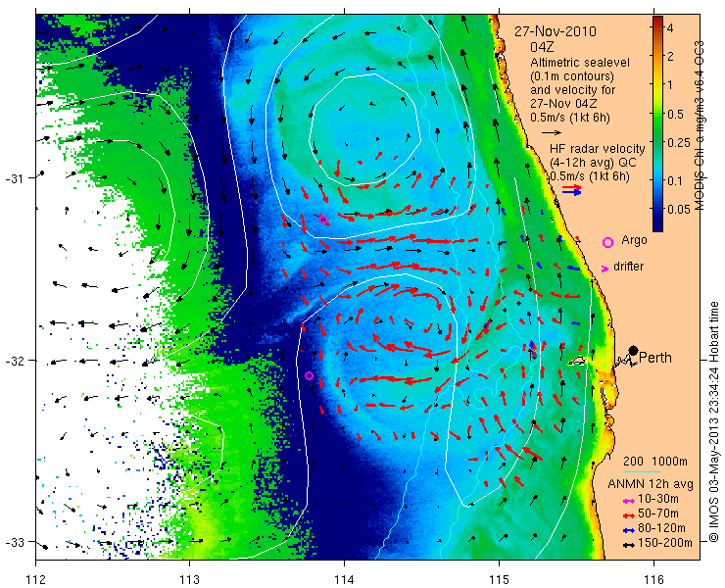This screenshot has height=588, width=725.
Task: Click the cyan 200 1000m isobath legend line
Action: [642, 471]
